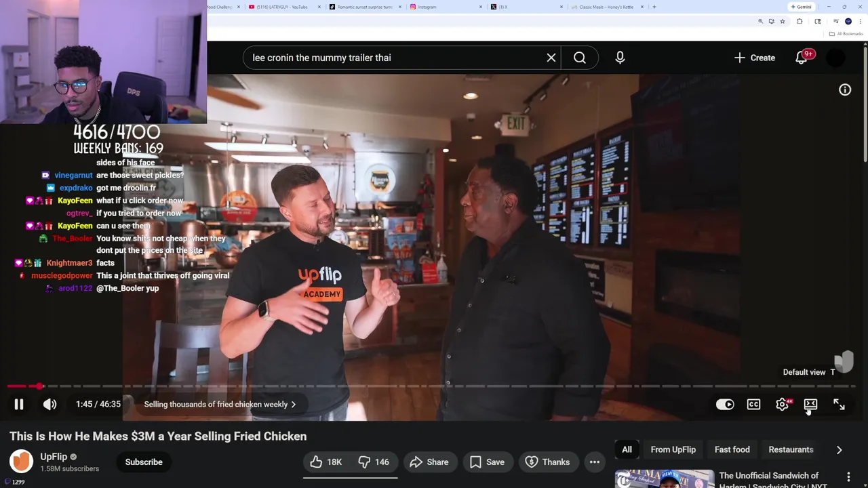This screenshot has width=868, height=488.
Task: Open the info card icon on video
Action: (x=845, y=89)
